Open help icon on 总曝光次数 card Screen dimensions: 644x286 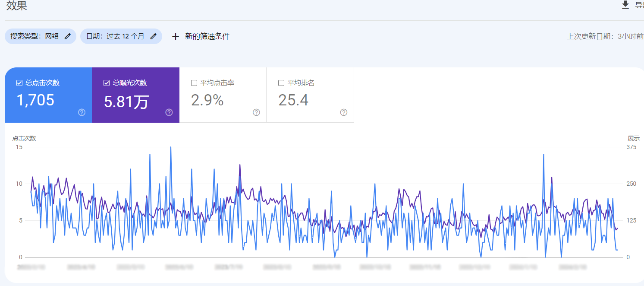click(169, 112)
